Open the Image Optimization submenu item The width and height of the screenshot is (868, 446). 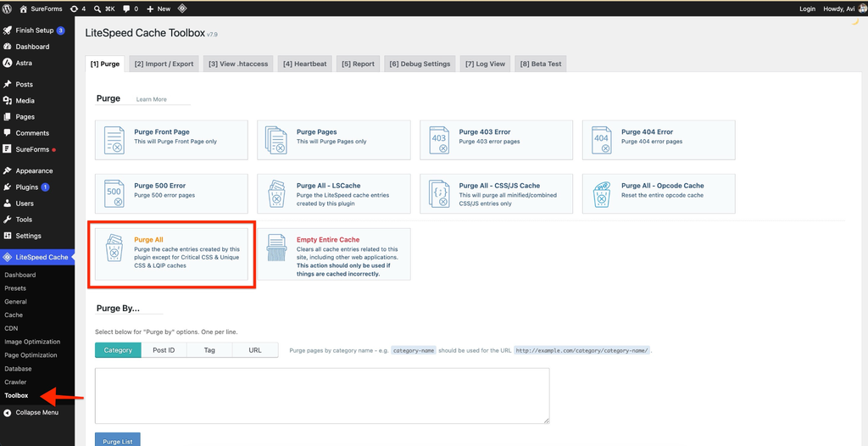(x=32, y=342)
